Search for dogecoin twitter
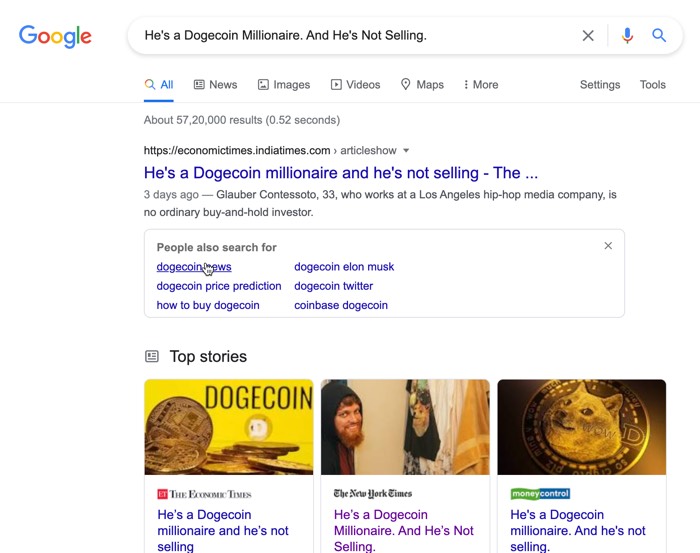700x553 pixels. click(333, 286)
